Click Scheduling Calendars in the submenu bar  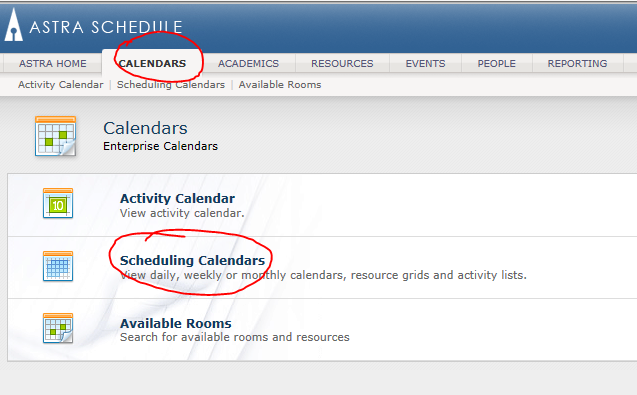(171, 85)
